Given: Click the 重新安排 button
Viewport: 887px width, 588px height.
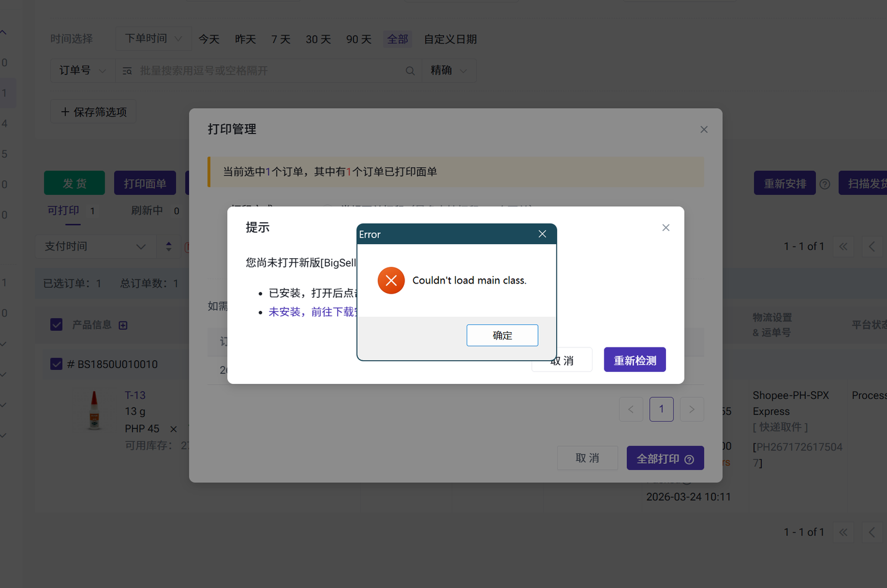Looking at the screenshot, I should pos(785,183).
